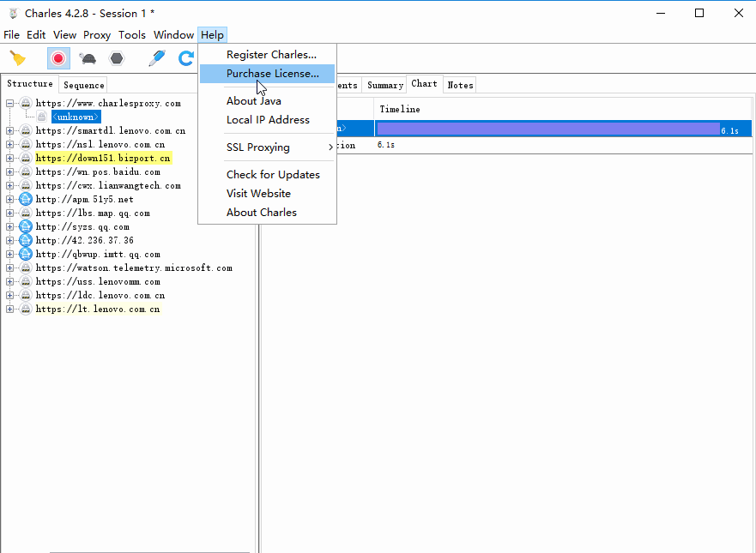Click the blue Repeat arrow icon
Viewport: 756px width, 553px height.
click(x=186, y=58)
